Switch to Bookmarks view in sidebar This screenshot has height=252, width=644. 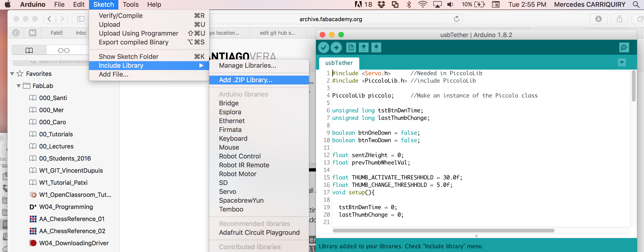click(29, 50)
